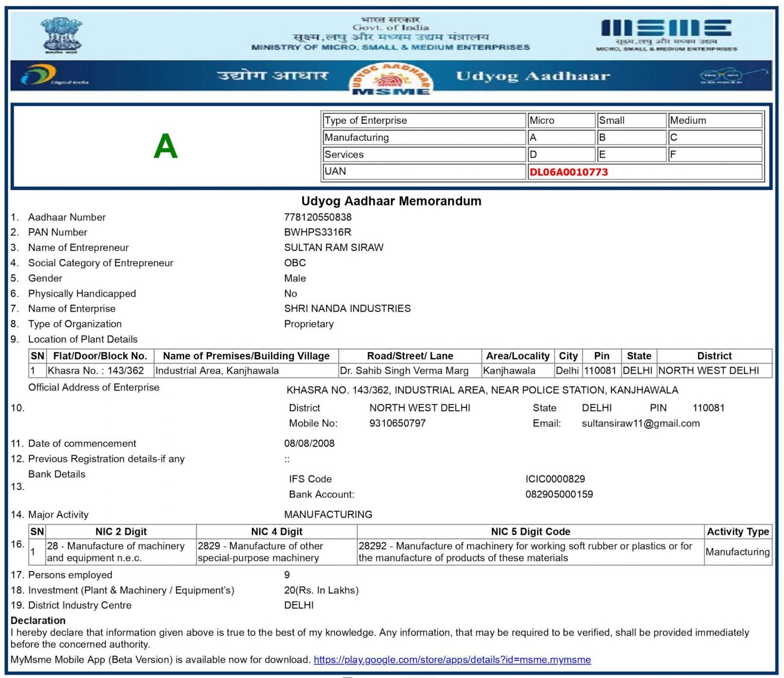The height and width of the screenshot is (678, 784).
Task: Click the enterprise name SHRI NANDA INDUSTRIES
Action: tap(347, 308)
